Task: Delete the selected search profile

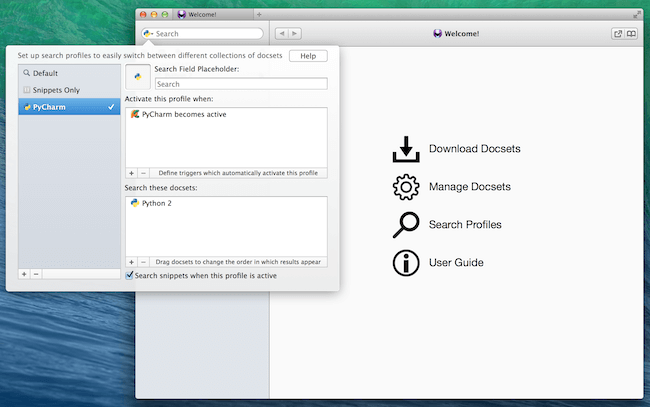Action: 36,274
